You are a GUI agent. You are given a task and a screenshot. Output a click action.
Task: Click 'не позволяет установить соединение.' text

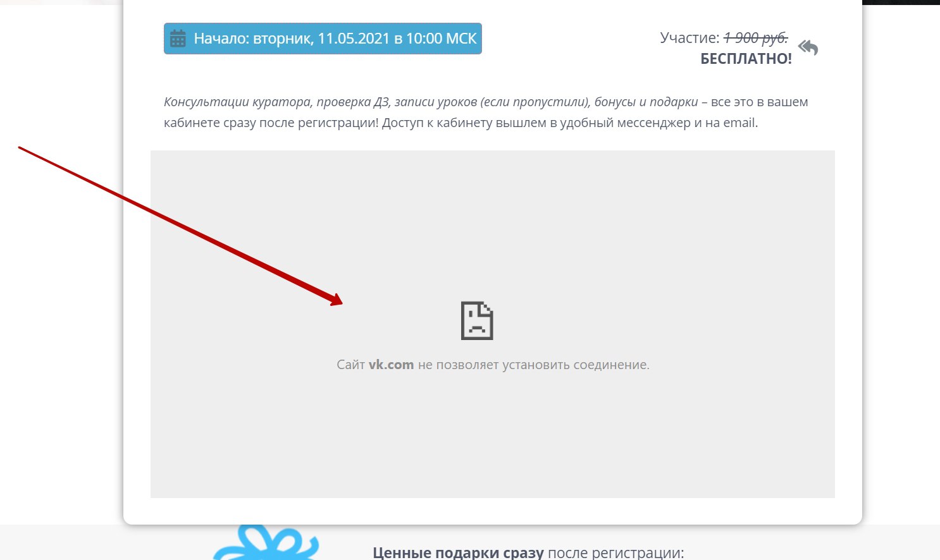[x=534, y=365]
